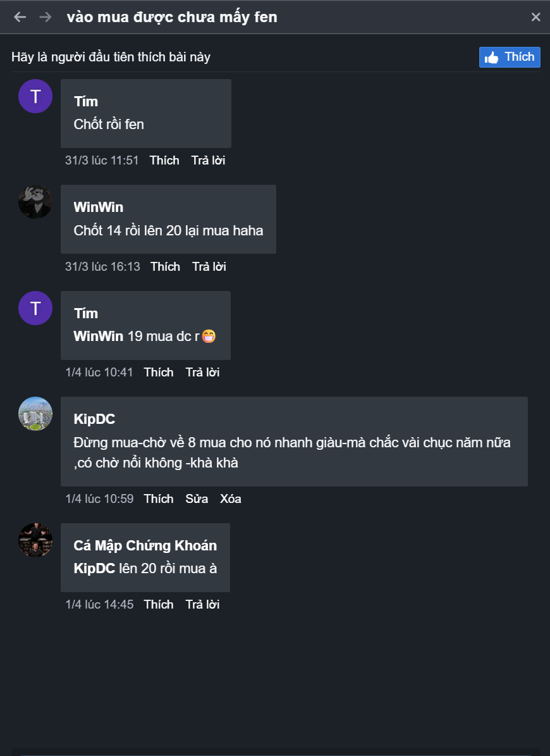The image size is (550, 756).
Task: Click the forward arrow icon
Action: (x=46, y=17)
